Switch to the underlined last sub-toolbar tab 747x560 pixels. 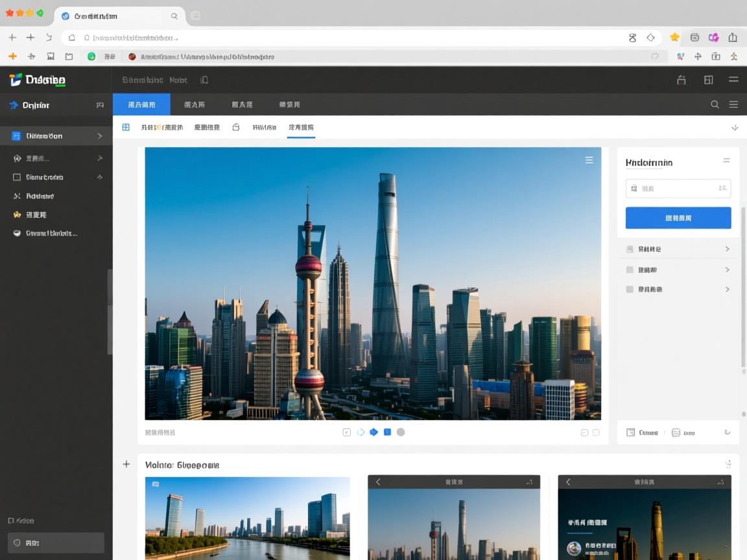302,127
